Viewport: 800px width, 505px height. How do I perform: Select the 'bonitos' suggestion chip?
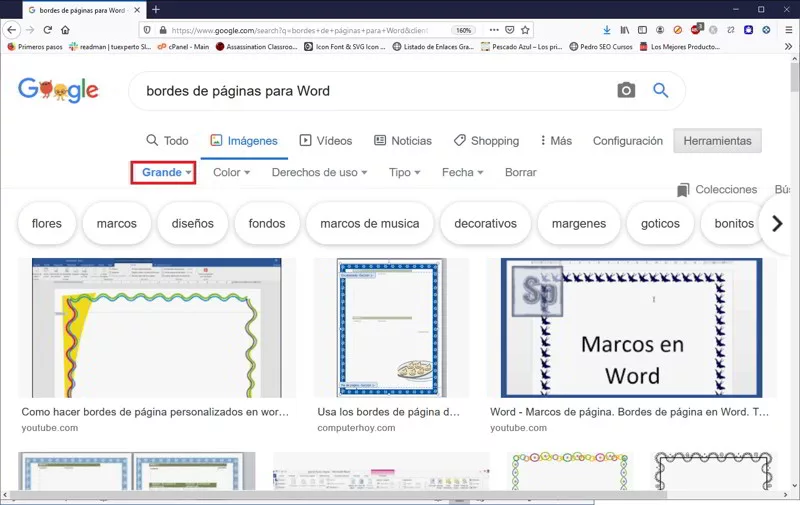(x=734, y=223)
